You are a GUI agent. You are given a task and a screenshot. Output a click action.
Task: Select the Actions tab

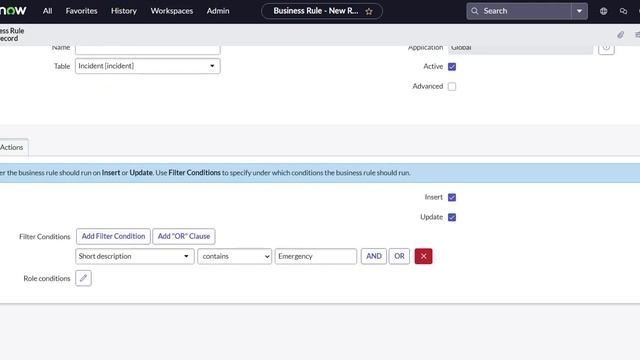pyautogui.click(x=13, y=147)
